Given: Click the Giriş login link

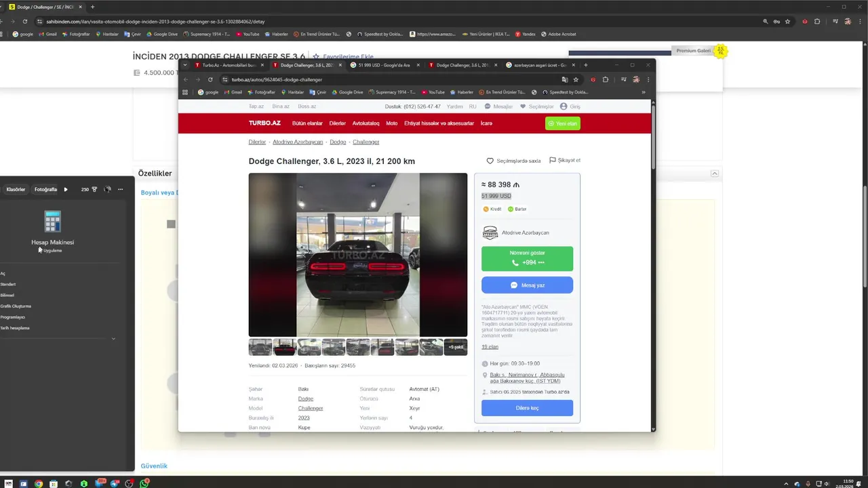Looking at the screenshot, I should point(570,106).
